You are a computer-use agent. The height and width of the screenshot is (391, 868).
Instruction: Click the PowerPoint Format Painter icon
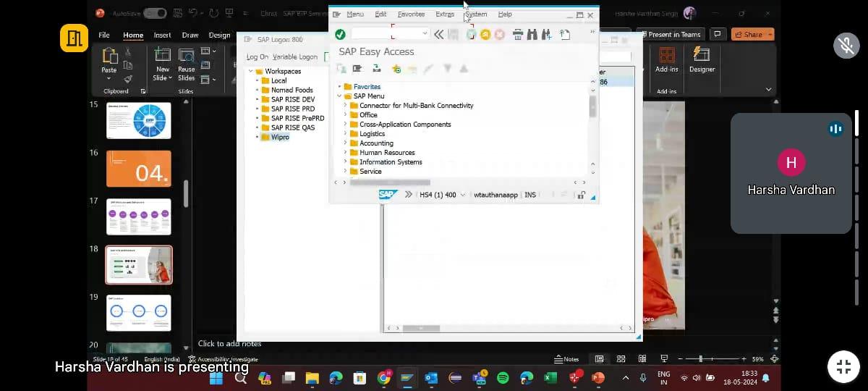tap(128, 78)
